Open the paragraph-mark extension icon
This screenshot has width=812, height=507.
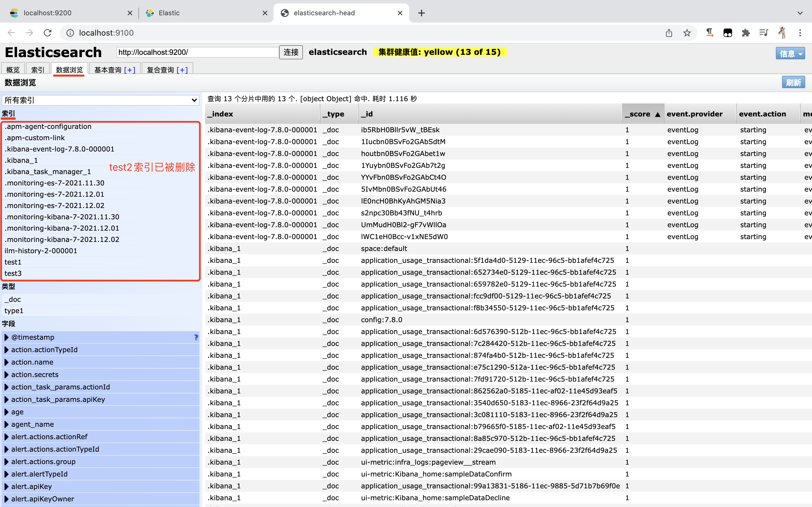click(x=710, y=32)
